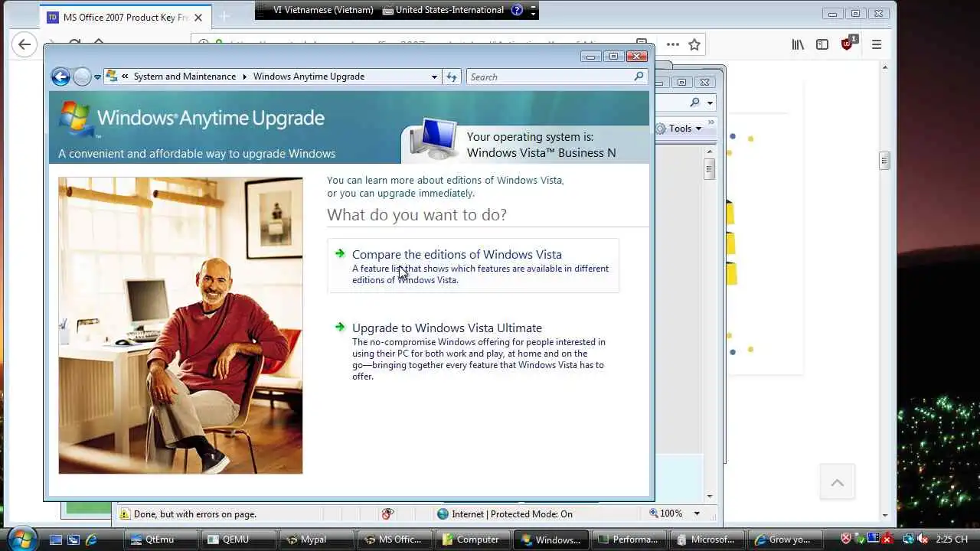This screenshot has width=980, height=551.
Task: Expand arrow after System and Maintenance breadcrumb
Action: [x=245, y=77]
